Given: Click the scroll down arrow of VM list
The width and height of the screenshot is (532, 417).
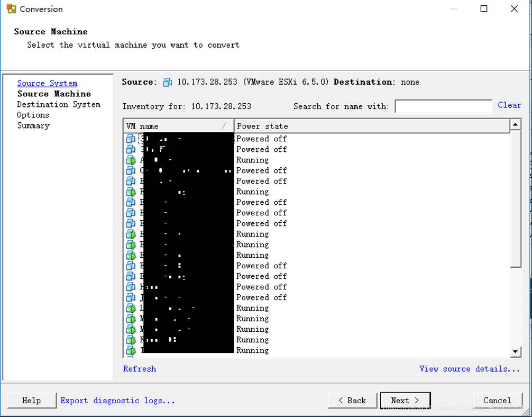Looking at the screenshot, I should (516, 351).
